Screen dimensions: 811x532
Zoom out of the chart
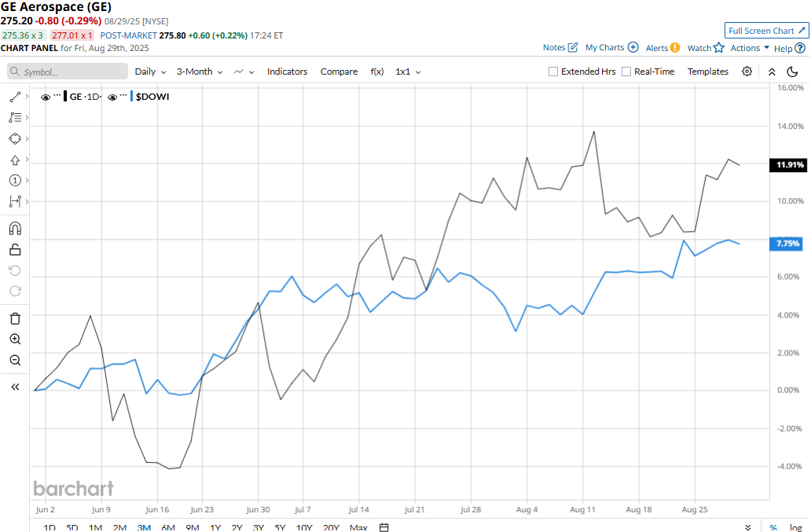click(15, 361)
